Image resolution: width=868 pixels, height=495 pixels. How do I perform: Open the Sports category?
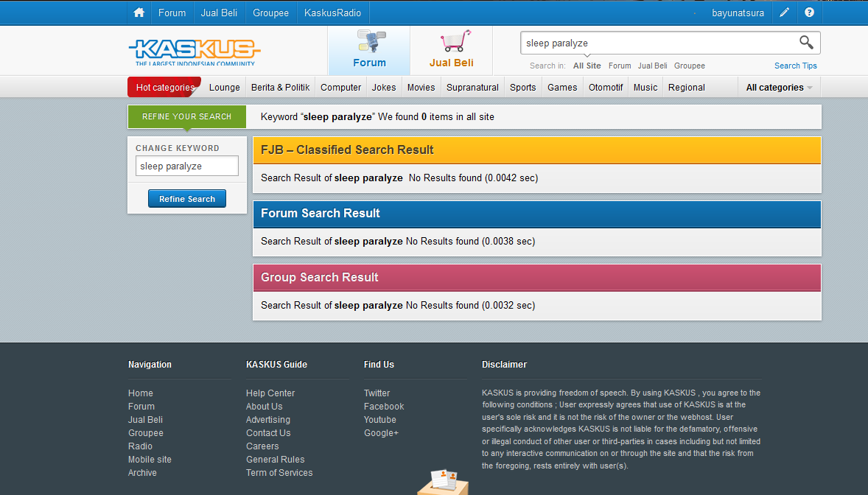pos(522,88)
